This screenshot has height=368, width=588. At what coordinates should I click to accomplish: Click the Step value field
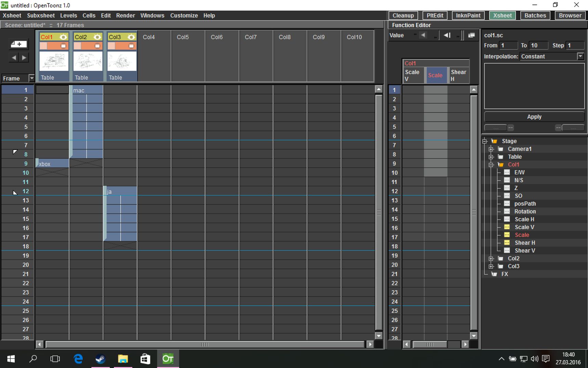(x=575, y=45)
